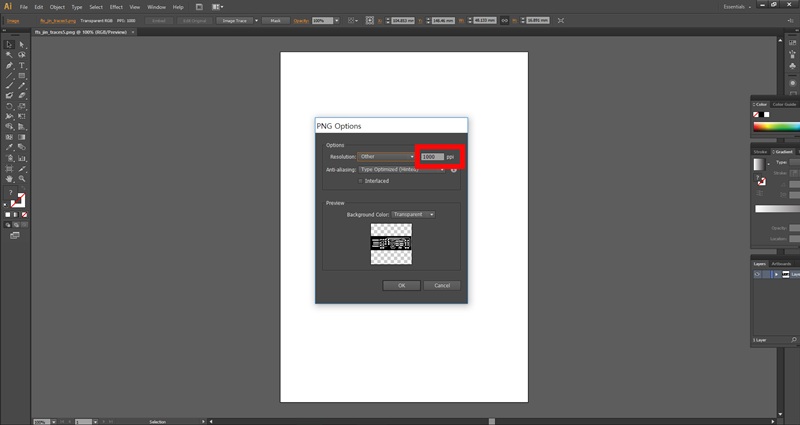Select the Eraser tool
800x425 pixels.
[x=22, y=95]
